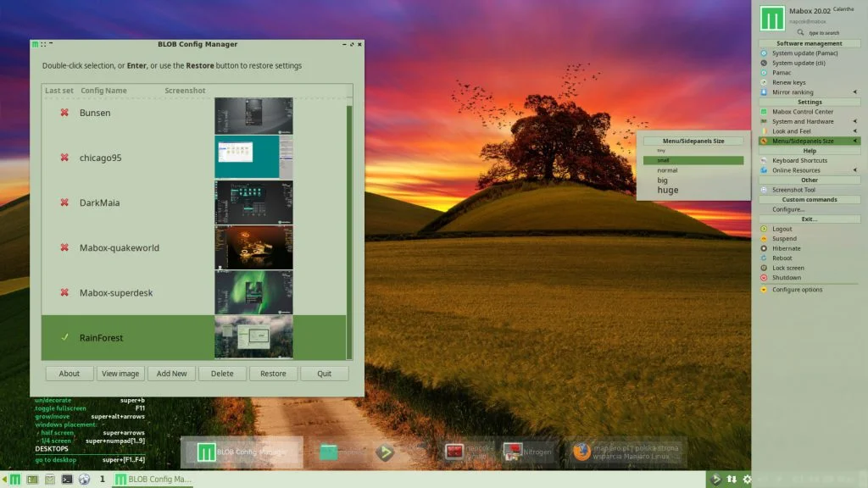Expand the Mirror ranking submenu arrow
This screenshot has height=488, width=868.
(x=854, y=92)
